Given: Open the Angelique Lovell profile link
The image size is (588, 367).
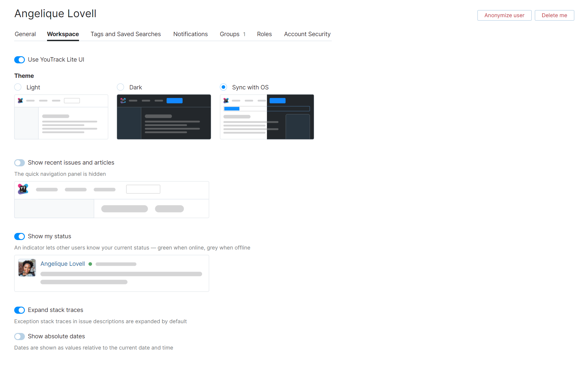Looking at the screenshot, I should point(63,264).
